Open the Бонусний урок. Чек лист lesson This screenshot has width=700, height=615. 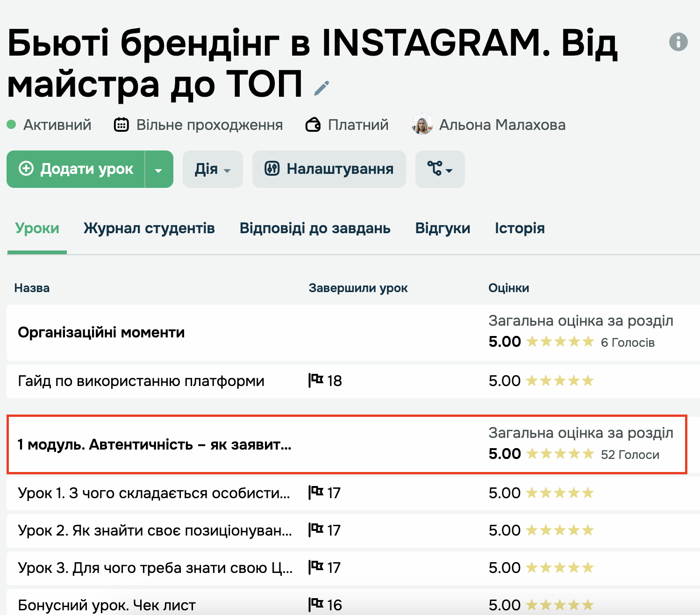107,605
